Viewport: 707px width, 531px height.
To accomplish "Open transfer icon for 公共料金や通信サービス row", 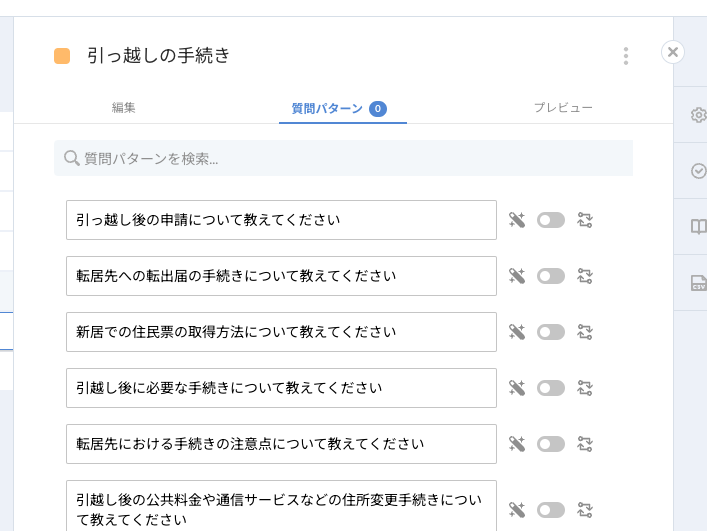I will click(x=585, y=510).
